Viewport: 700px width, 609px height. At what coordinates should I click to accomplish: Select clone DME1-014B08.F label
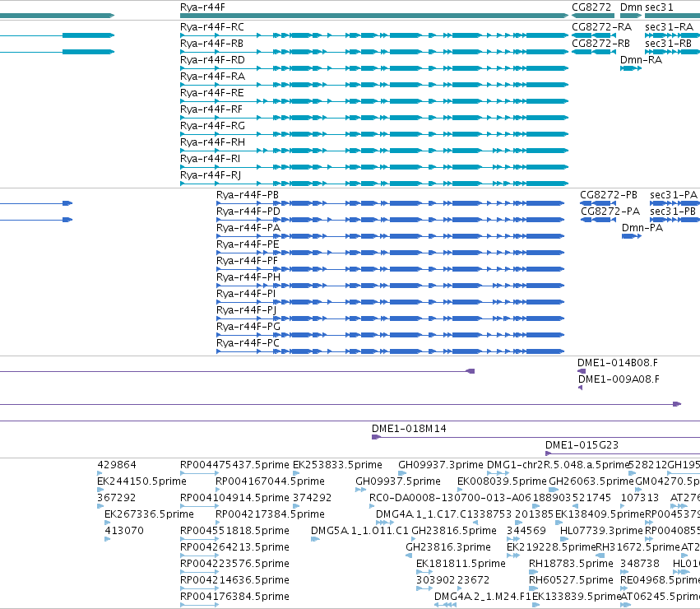[618, 363]
